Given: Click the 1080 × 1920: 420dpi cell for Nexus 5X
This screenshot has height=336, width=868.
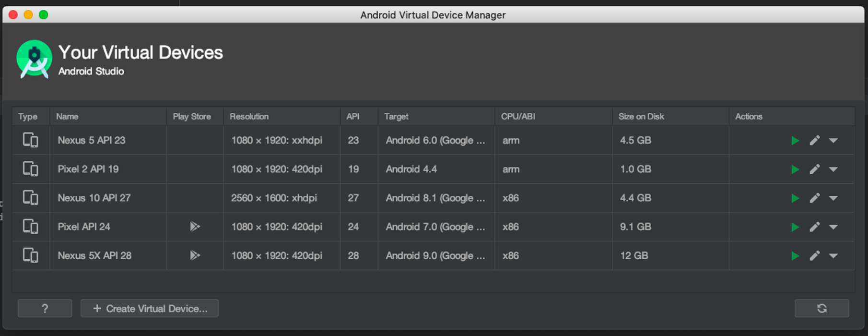Looking at the screenshot, I should click(282, 255).
